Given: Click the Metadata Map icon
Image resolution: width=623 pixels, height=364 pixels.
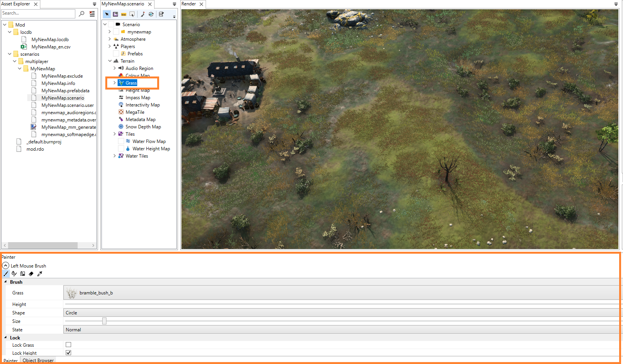Looking at the screenshot, I should (x=121, y=119).
